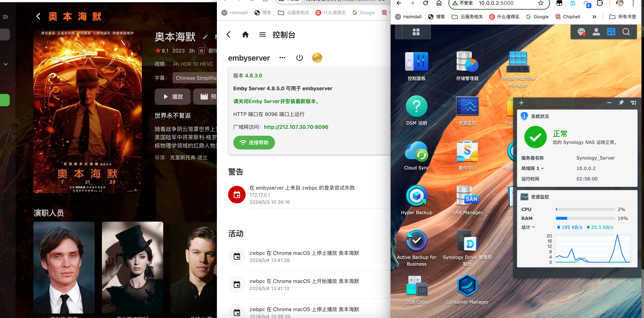Open the first cast member photo thumbnail
Screen dimensions: 644x318
tap(64, 267)
